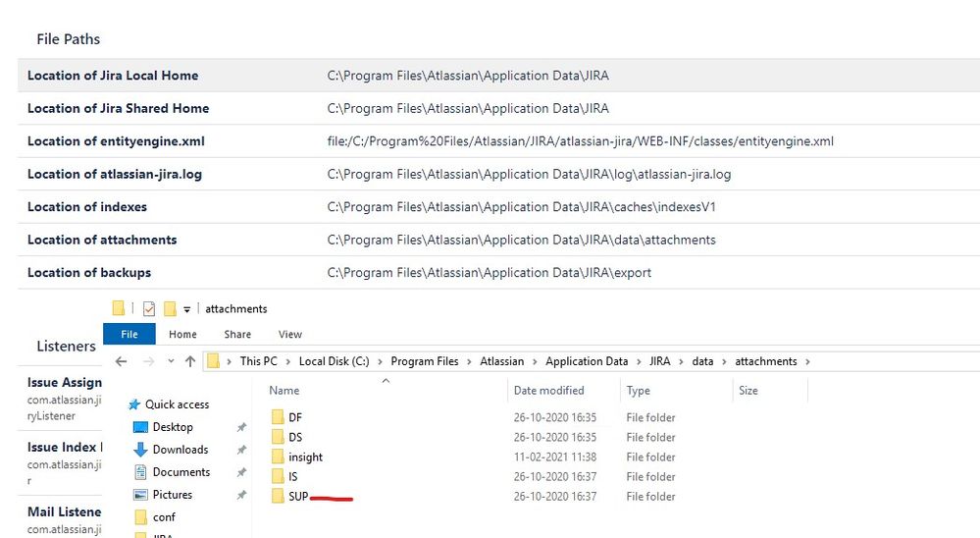980x538 pixels.
Task: Sort by the Size column header
Action: (748, 390)
